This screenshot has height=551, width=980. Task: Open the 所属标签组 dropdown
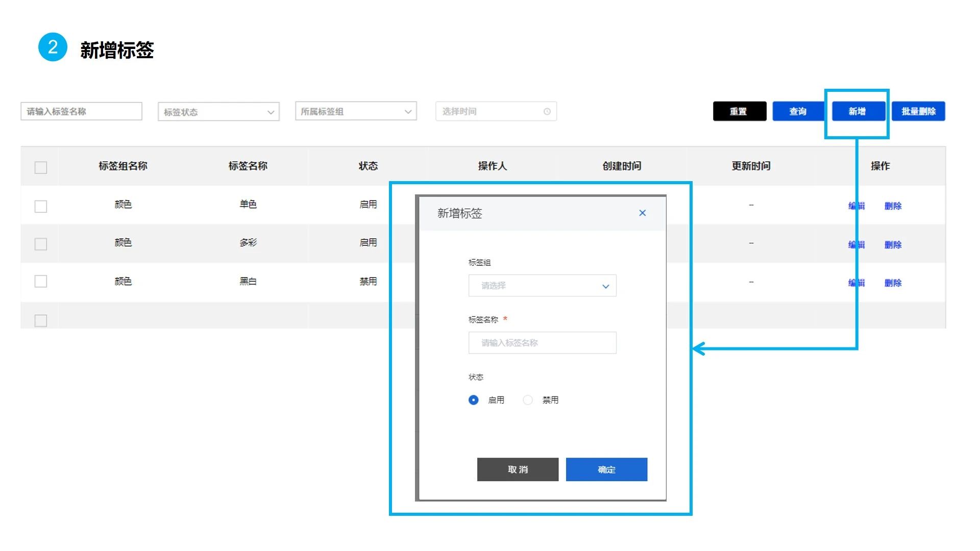(356, 112)
